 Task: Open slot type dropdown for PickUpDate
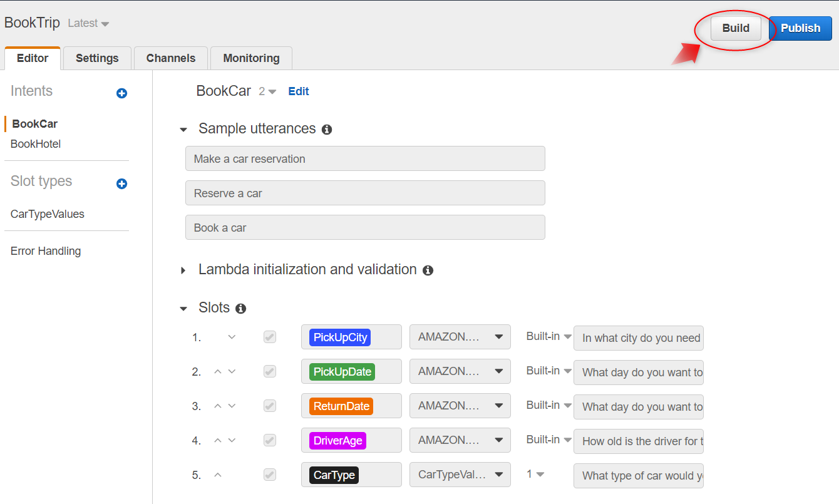[460, 371]
